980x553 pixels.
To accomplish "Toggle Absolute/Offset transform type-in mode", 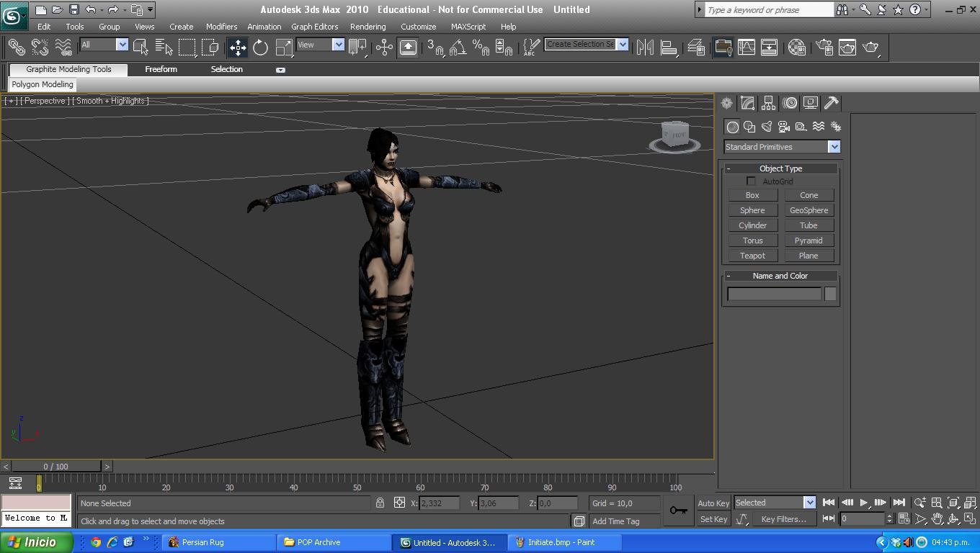I will (399, 503).
